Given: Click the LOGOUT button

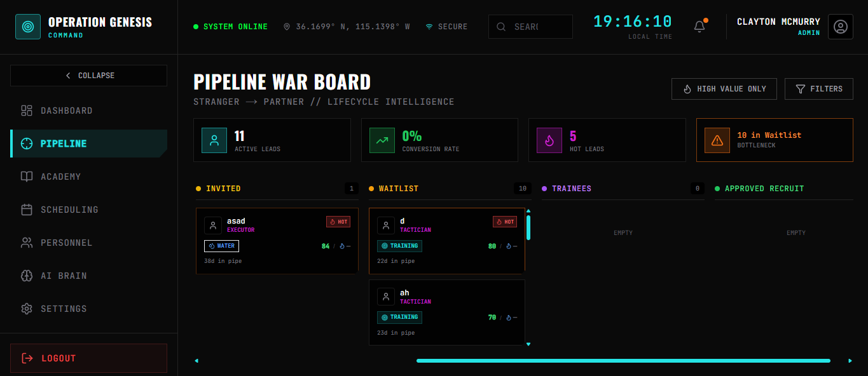Looking at the screenshot, I should (88, 358).
